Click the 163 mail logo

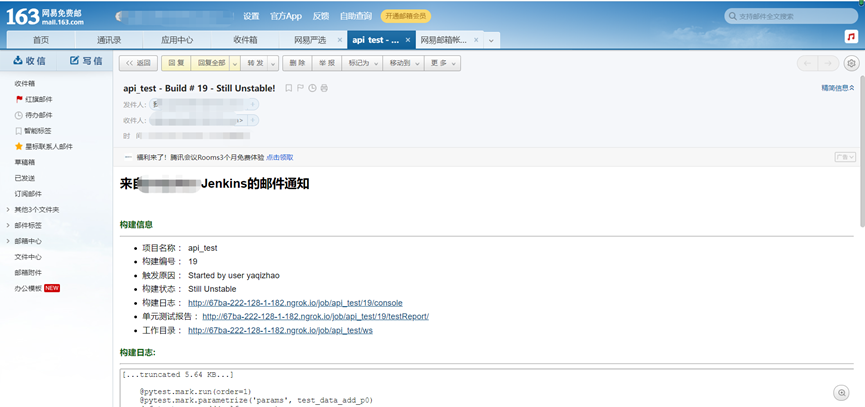pyautogui.click(x=45, y=17)
